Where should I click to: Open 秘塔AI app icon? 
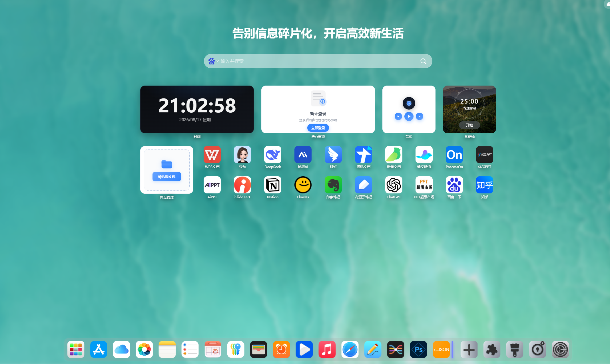pos(303,155)
